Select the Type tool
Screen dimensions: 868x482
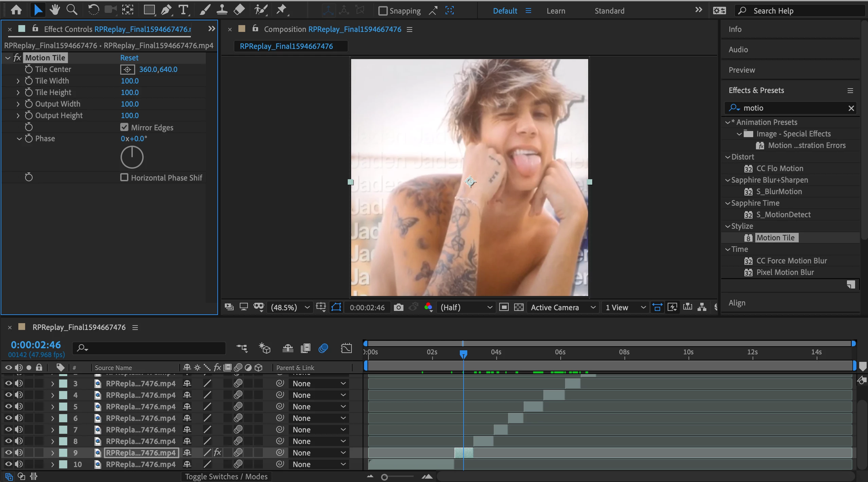(183, 10)
